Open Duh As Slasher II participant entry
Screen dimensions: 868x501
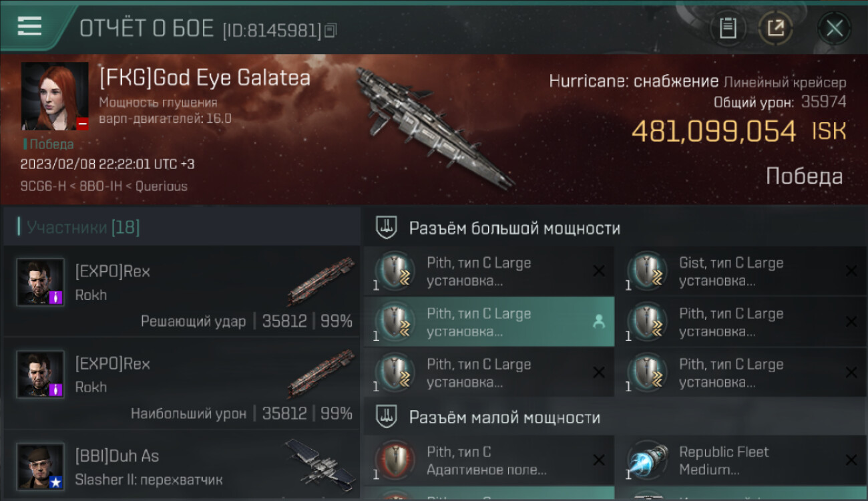[x=182, y=466]
